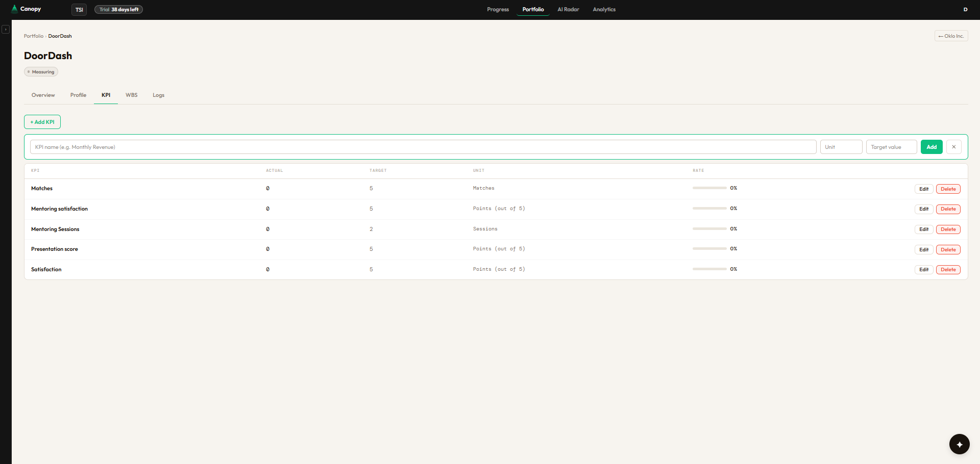Open the user avatar D menu

click(x=965, y=10)
